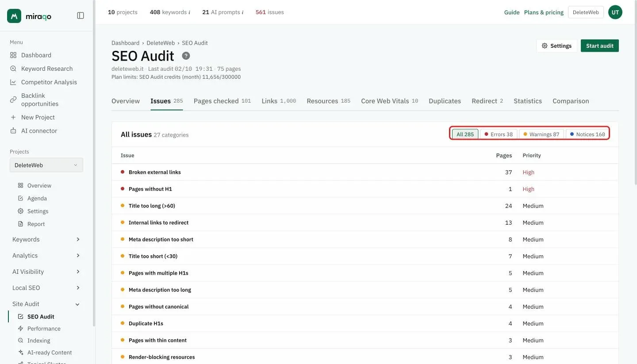Click the Indexing search icon
The height and width of the screenshot is (364, 637).
click(20, 341)
